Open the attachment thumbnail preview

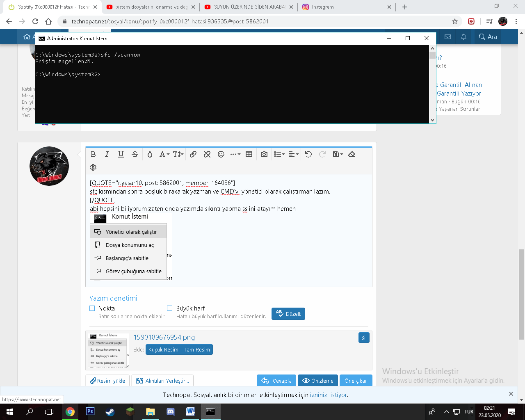pos(109,350)
